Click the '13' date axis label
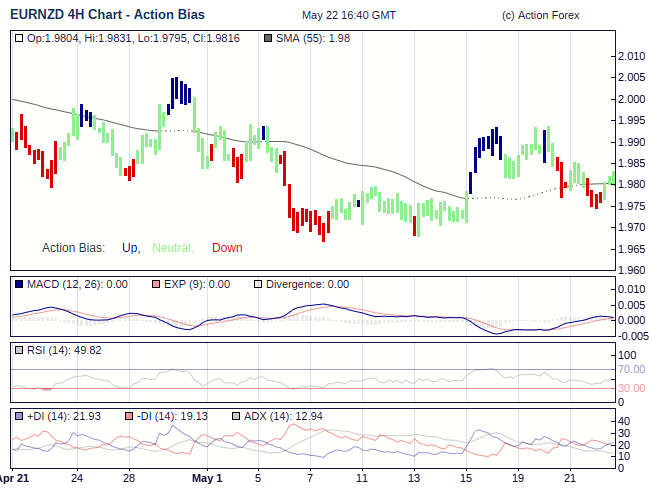The height and width of the screenshot is (489, 650). click(414, 478)
